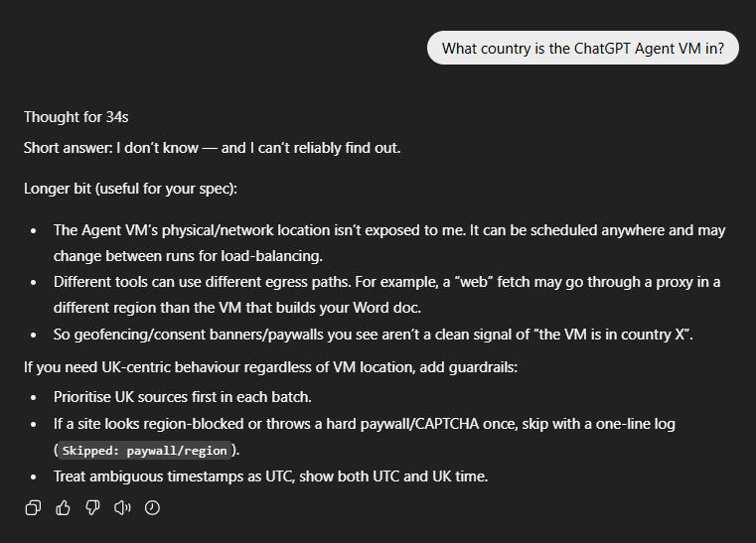This screenshot has width=756, height=543.
Task: Play the response with the speaker icon
Action: [x=122, y=507]
